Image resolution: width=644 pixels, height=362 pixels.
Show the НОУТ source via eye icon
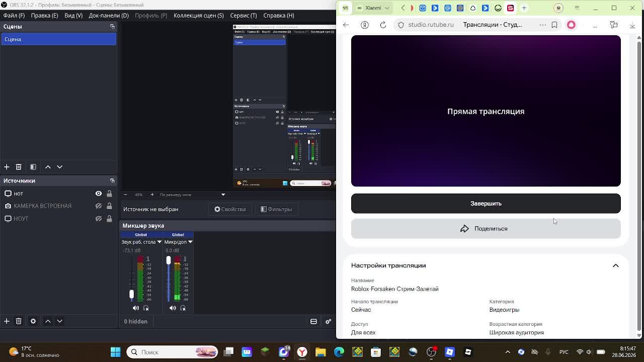pos(99,219)
